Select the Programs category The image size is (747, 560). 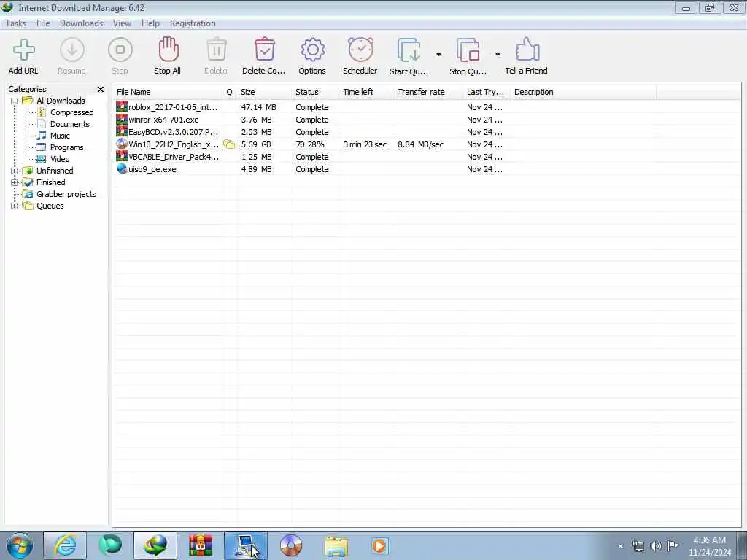pyautogui.click(x=66, y=147)
